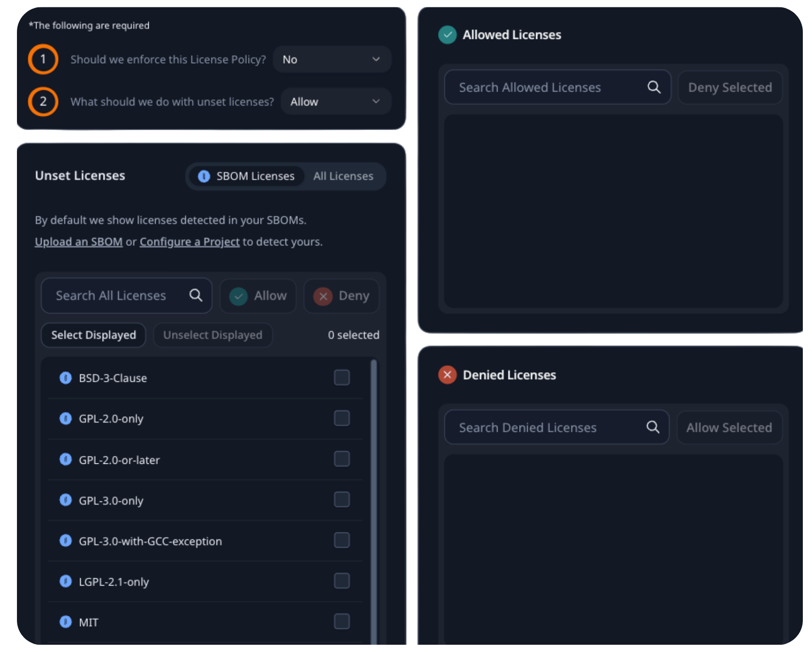The image size is (812, 652).
Task: Check the MIT license checkbox
Action: [341, 621]
